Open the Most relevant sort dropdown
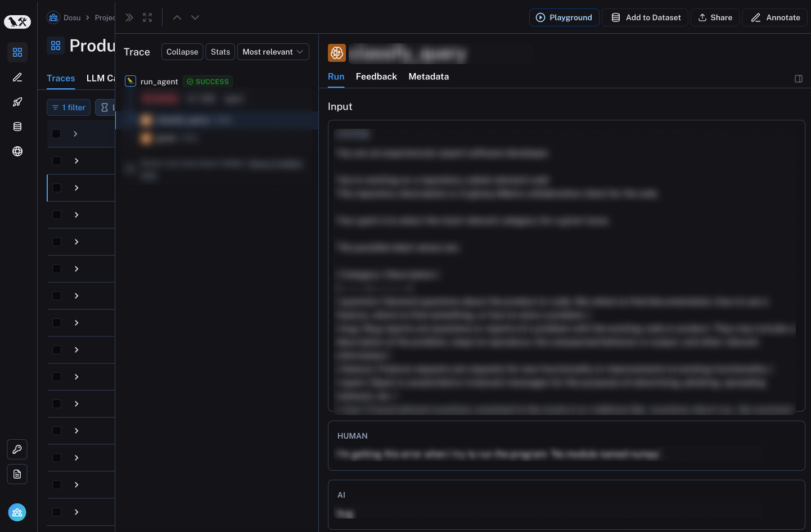The width and height of the screenshot is (811, 532). 273,52
